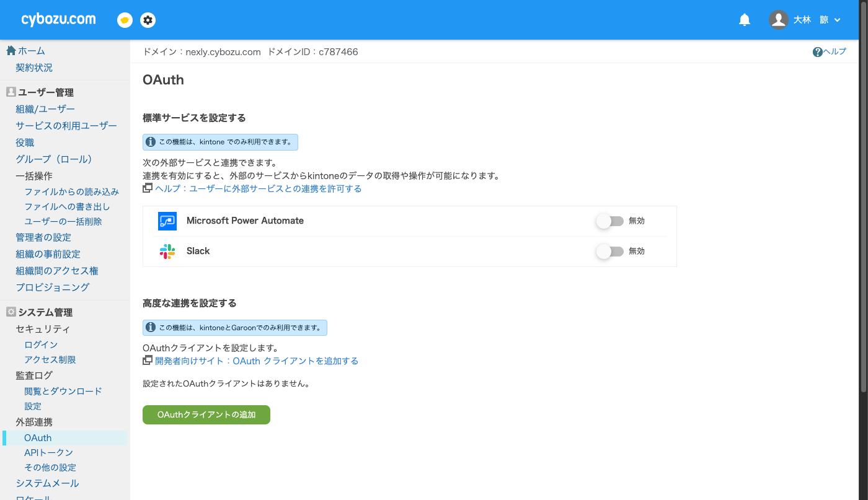The width and height of the screenshot is (868, 500).
Task: Go to システムメール settings
Action: pos(47,483)
